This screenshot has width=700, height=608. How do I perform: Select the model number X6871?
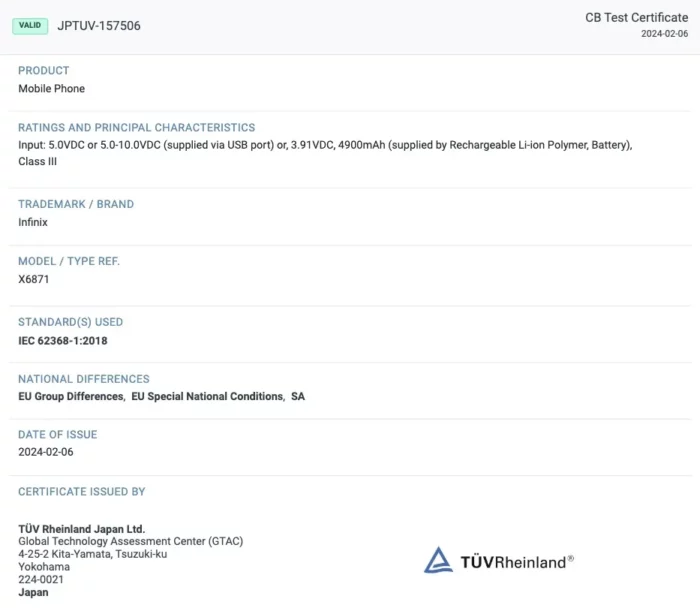click(x=34, y=279)
